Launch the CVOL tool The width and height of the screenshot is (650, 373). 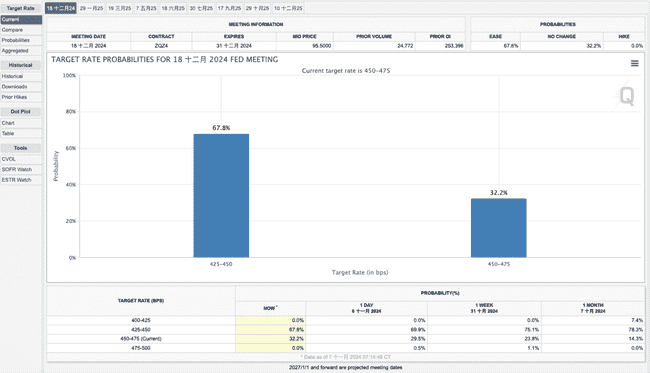click(x=21, y=159)
